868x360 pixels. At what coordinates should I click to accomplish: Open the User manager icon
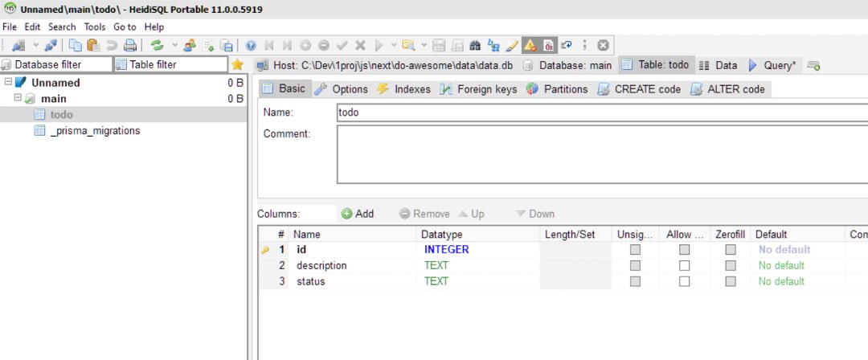click(190, 45)
